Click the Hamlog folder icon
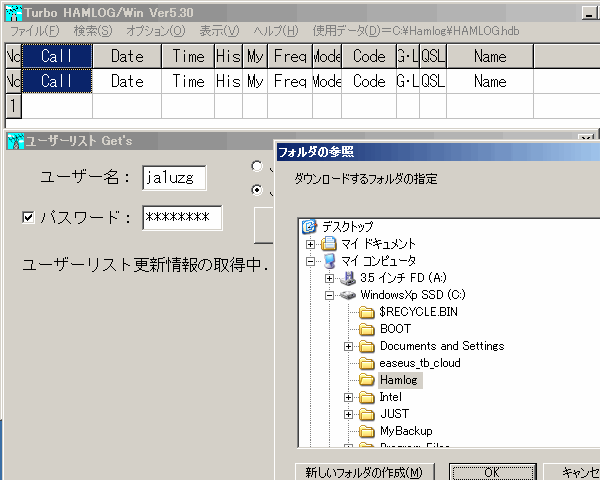600x480 pixels. tap(367, 380)
